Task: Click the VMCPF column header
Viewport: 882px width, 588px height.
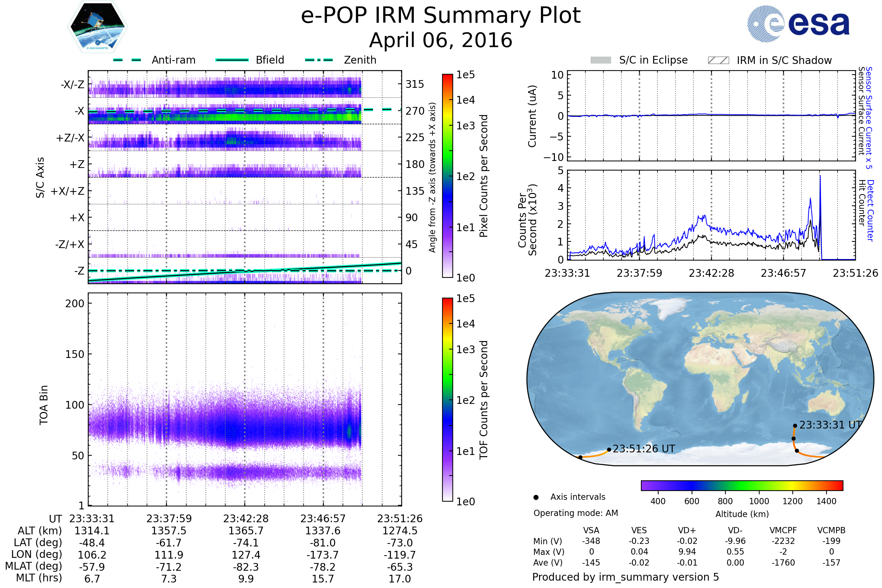Action: point(783,530)
